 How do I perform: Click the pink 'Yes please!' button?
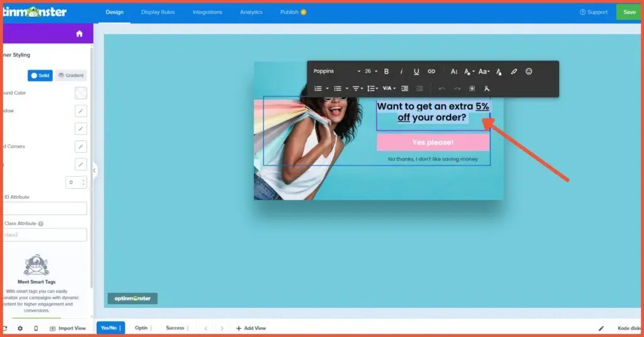[433, 142]
